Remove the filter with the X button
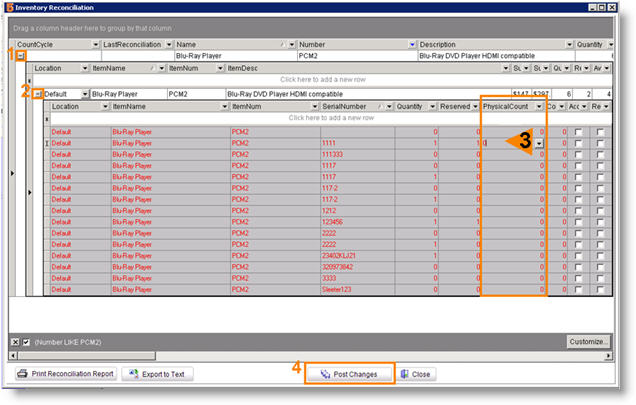 point(15,342)
